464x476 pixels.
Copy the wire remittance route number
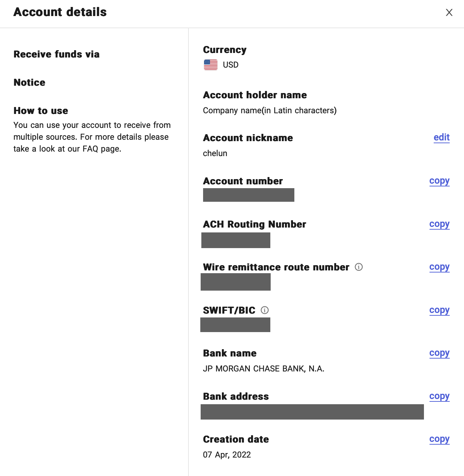[x=439, y=267]
